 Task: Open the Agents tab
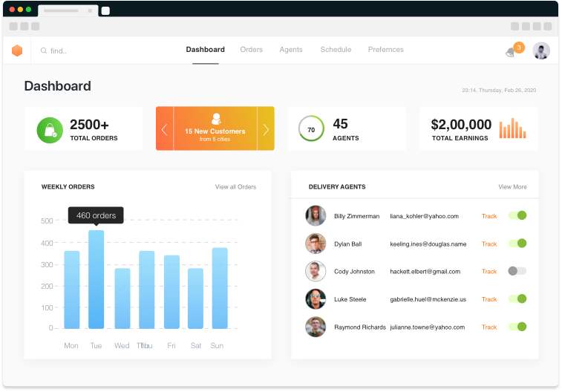(291, 50)
